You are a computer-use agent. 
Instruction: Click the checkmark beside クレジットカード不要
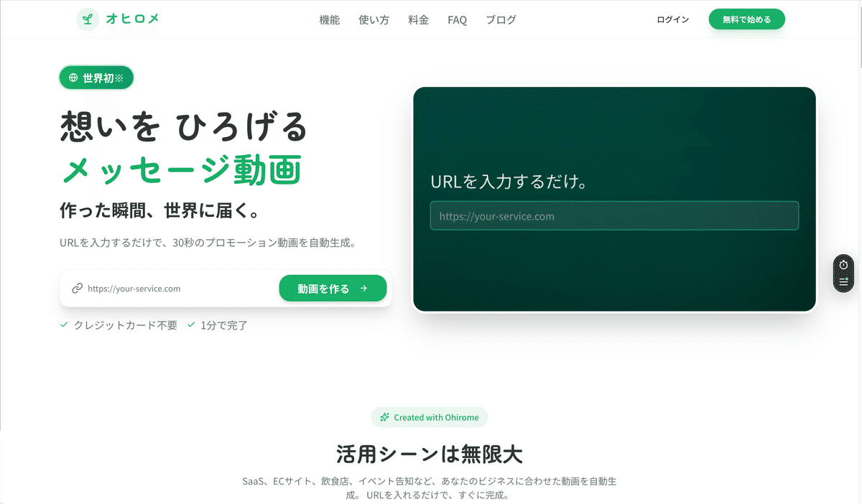[x=65, y=325]
